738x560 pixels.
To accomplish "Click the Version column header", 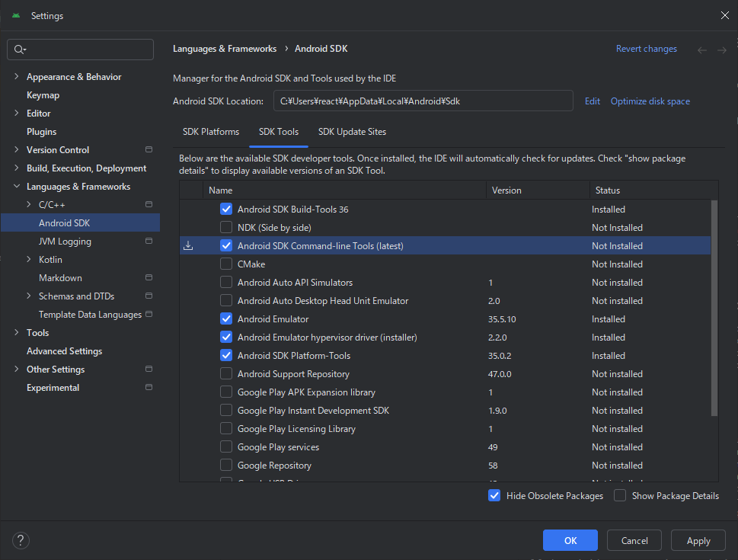I will 538,190.
